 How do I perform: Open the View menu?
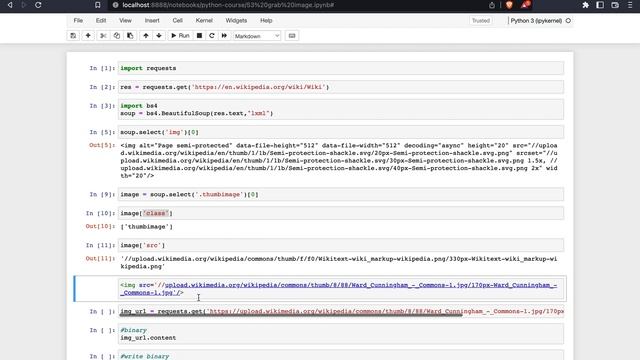click(x=125, y=20)
